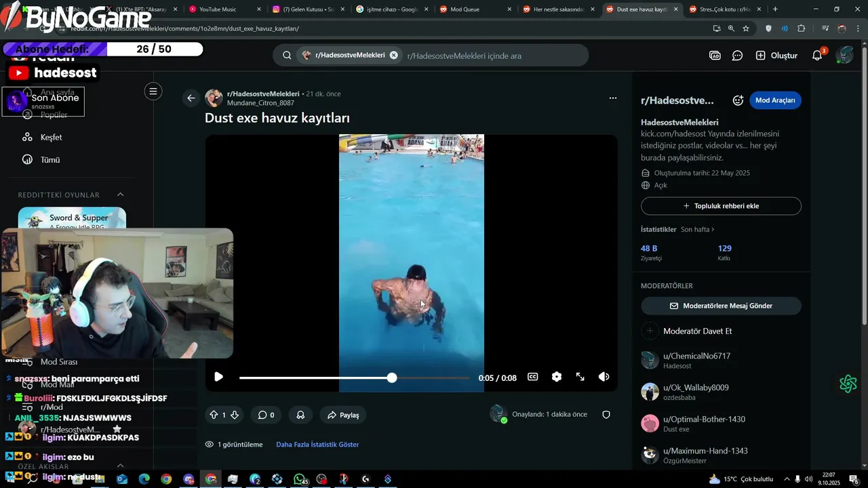Open u/Maximum-Hand-1343 moderator profile
This screenshot has width=868, height=488.
click(705, 451)
